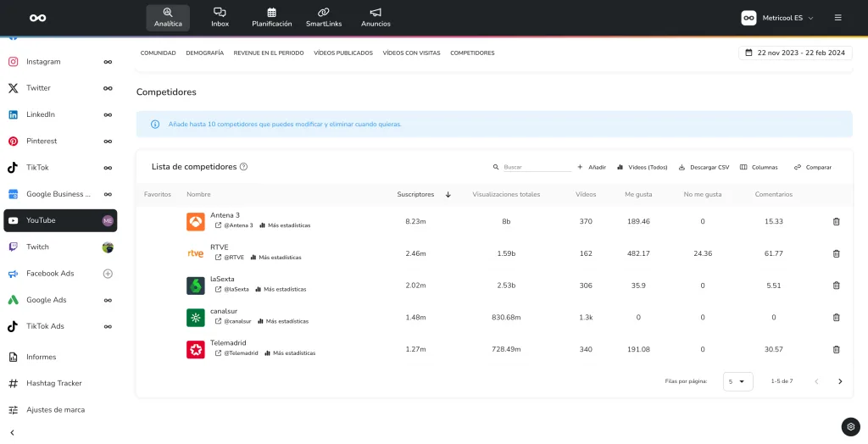
Task: Jump to the Competidores tab
Action: [472, 53]
